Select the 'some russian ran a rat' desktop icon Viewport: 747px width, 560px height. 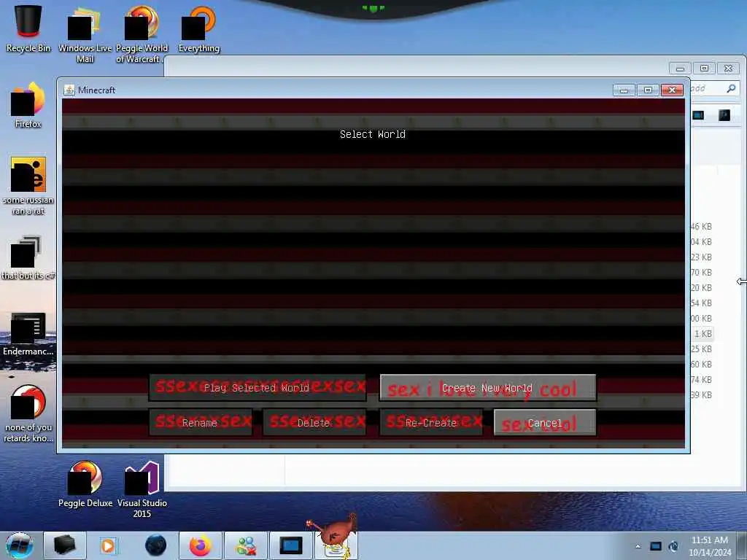[x=28, y=186]
